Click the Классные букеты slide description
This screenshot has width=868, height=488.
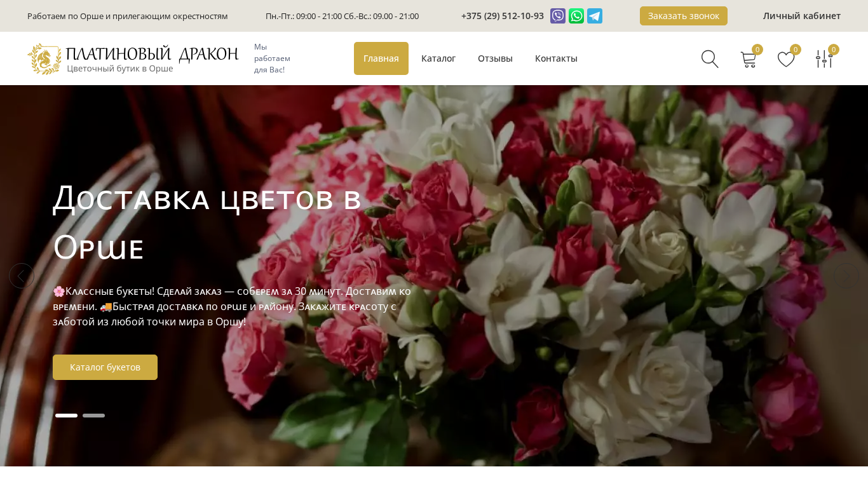coord(232,306)
